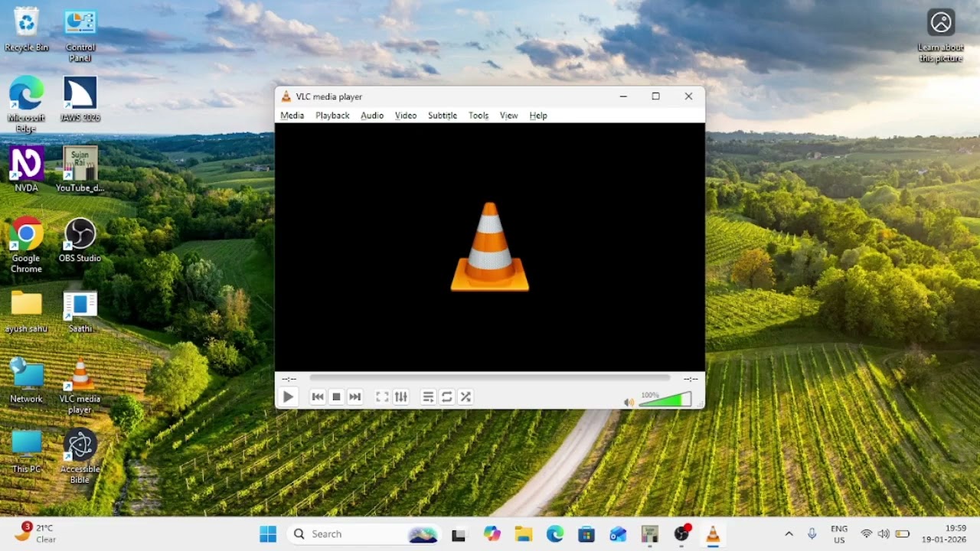
Task: Click the VLC seek bar
Action: (x=490, y=378)
